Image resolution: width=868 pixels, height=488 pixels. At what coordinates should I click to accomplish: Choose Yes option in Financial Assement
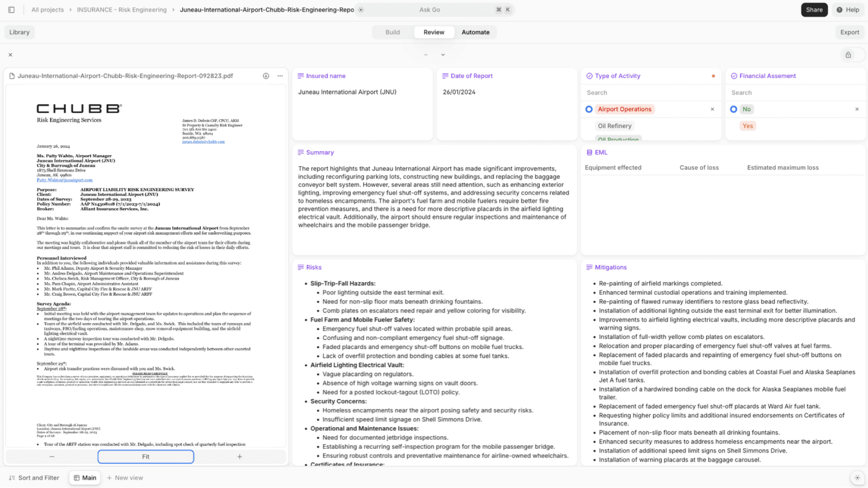coord(748,126)
